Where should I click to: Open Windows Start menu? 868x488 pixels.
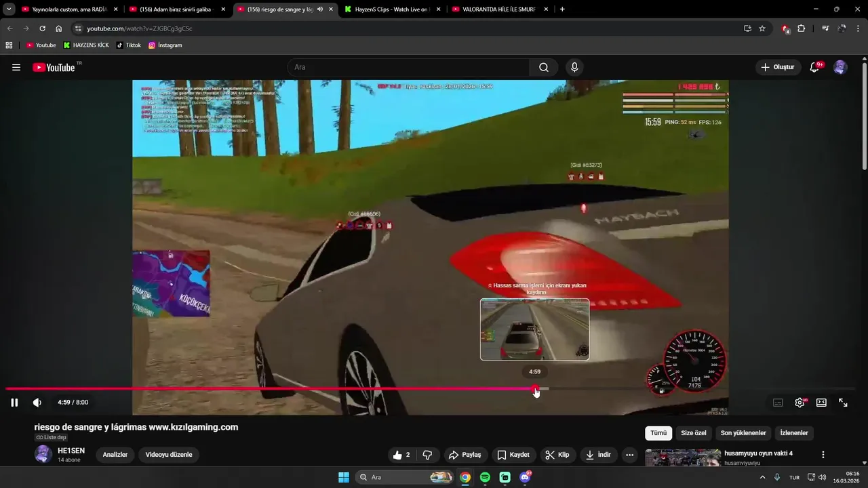pyautogui.click(x=344, y=477)
